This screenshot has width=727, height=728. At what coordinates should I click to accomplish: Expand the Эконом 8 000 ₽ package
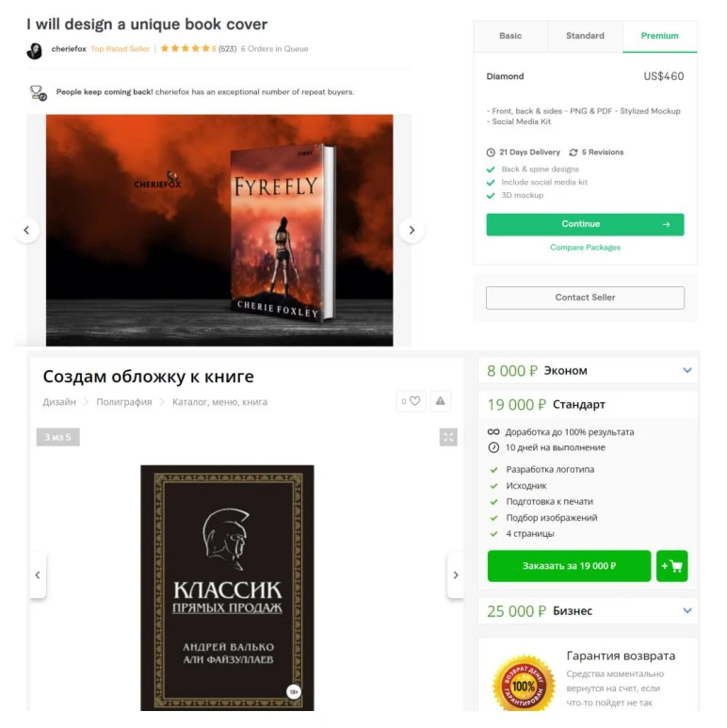pos(588,370)
